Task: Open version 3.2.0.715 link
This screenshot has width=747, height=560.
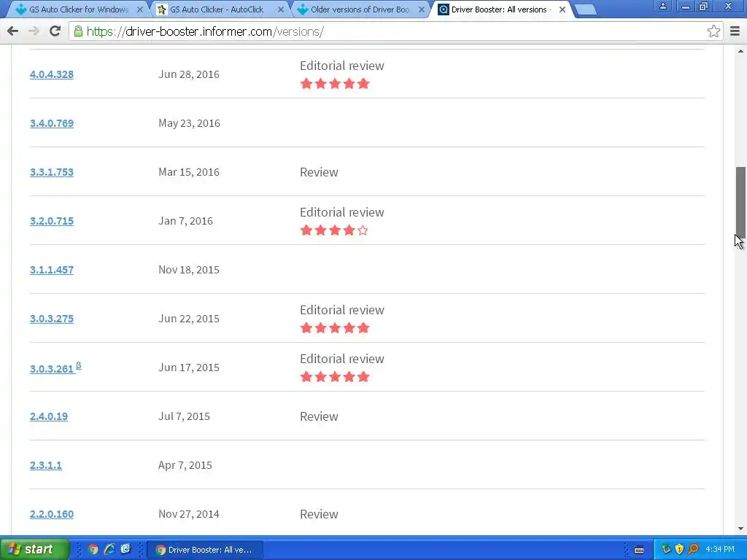Action: [x=52, y=221]
